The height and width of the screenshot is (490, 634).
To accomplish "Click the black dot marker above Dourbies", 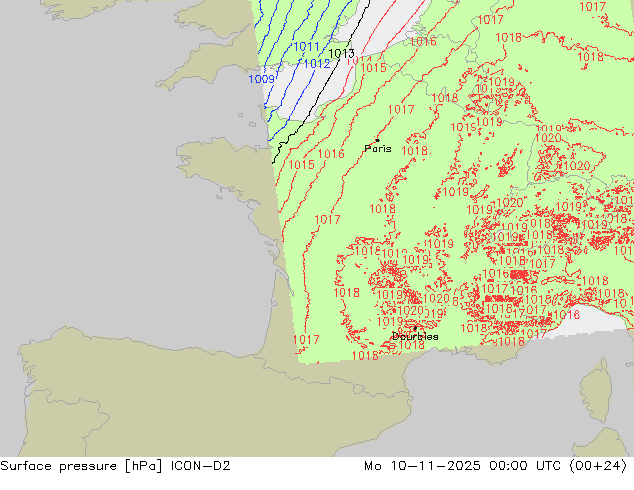I will [415, 328].
